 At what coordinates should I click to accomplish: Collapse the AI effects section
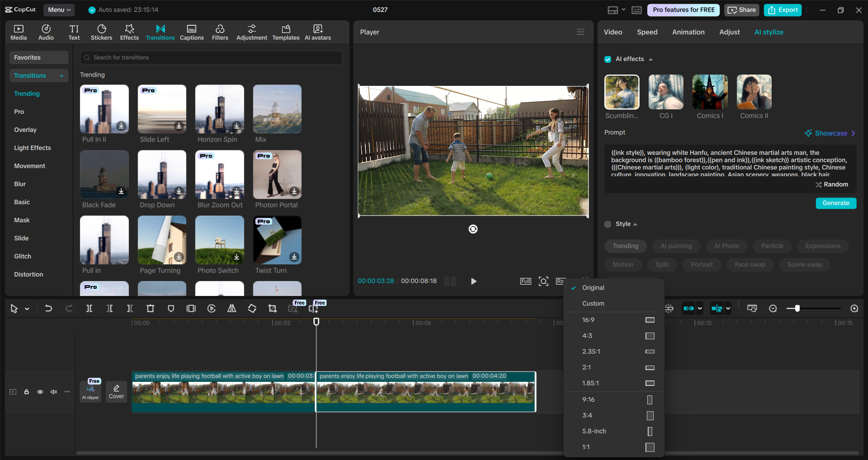651,59
